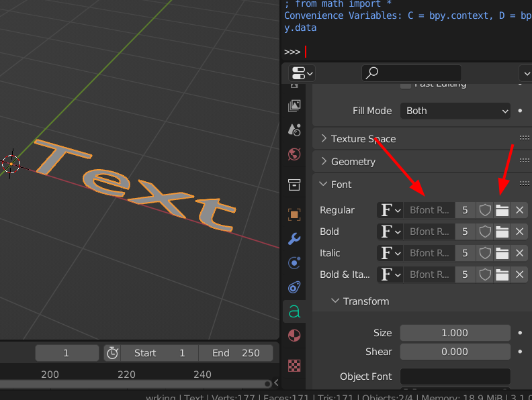The image size is (532, 400).
Task: Click the Size value field
Action: click(455, 333)
